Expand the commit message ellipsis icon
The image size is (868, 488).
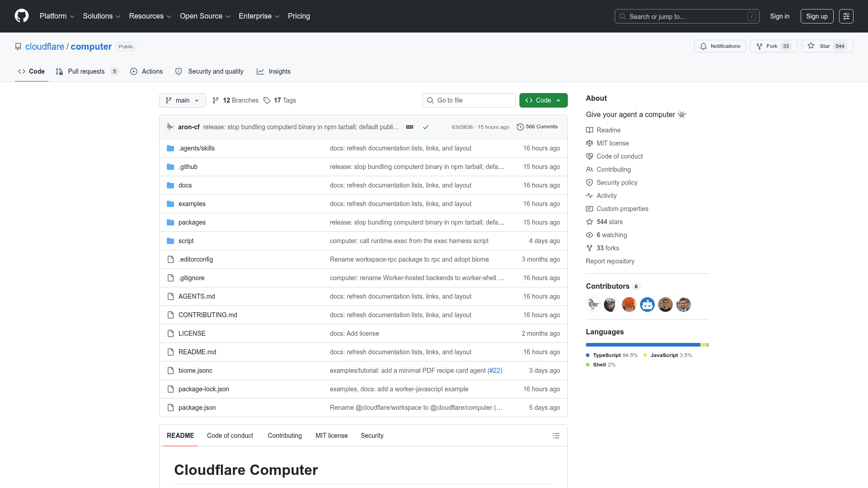410,127
